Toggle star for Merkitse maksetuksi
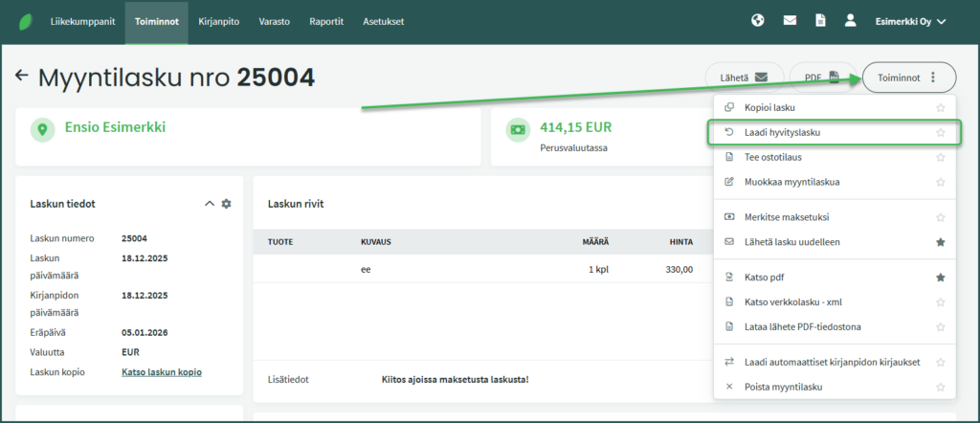The height and width of the screenshot is (423, 980). coord(941,218)
